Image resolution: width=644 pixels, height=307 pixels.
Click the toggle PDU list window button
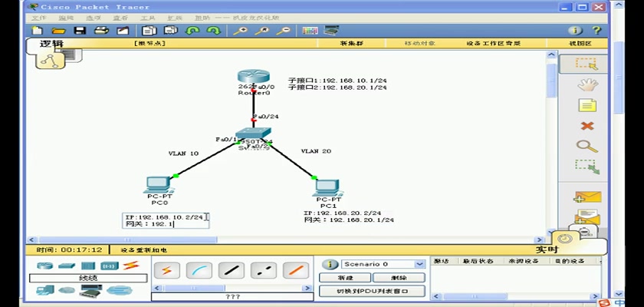click(371, 292)
